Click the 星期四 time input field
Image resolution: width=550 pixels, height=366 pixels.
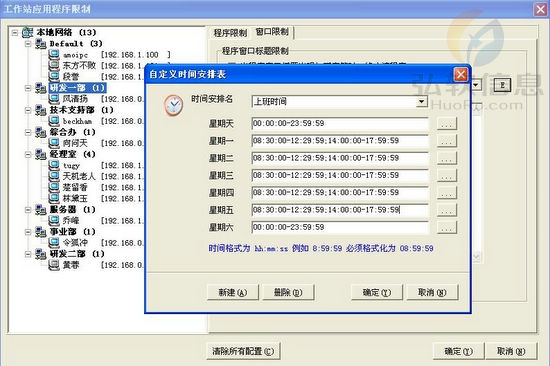click(340, 193)
